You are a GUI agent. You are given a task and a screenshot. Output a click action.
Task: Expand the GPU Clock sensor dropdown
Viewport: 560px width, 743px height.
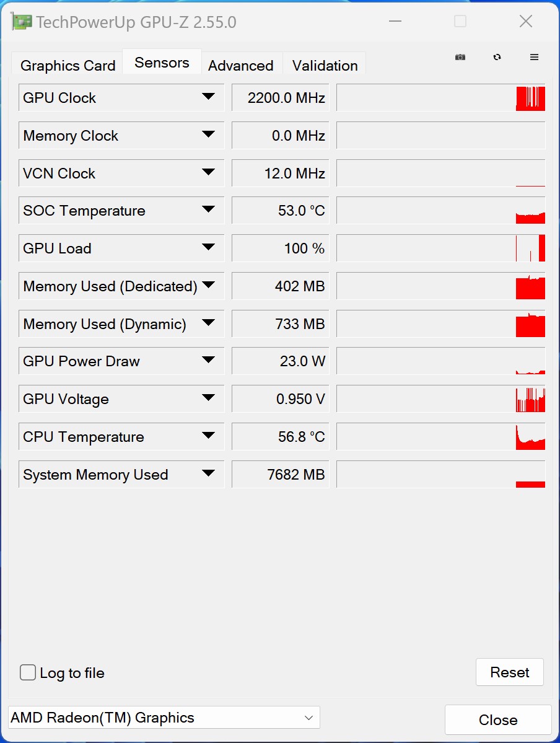coord(208,97)
